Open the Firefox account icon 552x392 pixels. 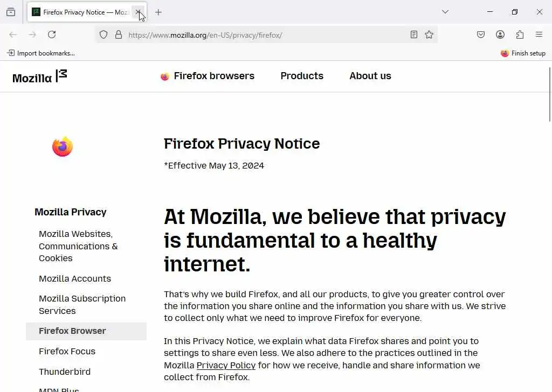pyautogui.click(x=500, y=34)
